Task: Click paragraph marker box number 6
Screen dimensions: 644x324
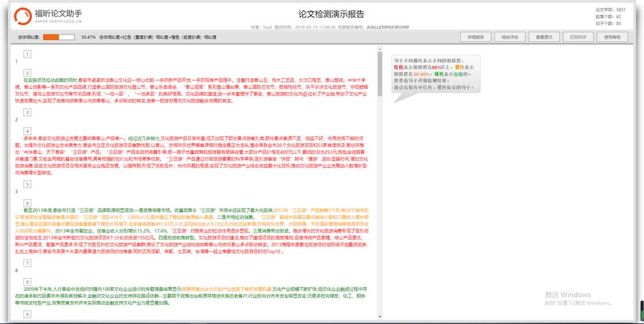Action: 27,203
